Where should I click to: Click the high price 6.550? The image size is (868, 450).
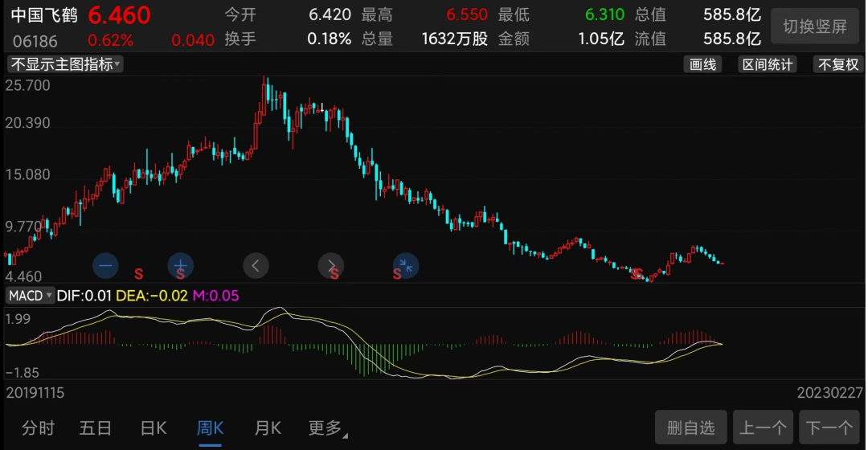(467, 14)
